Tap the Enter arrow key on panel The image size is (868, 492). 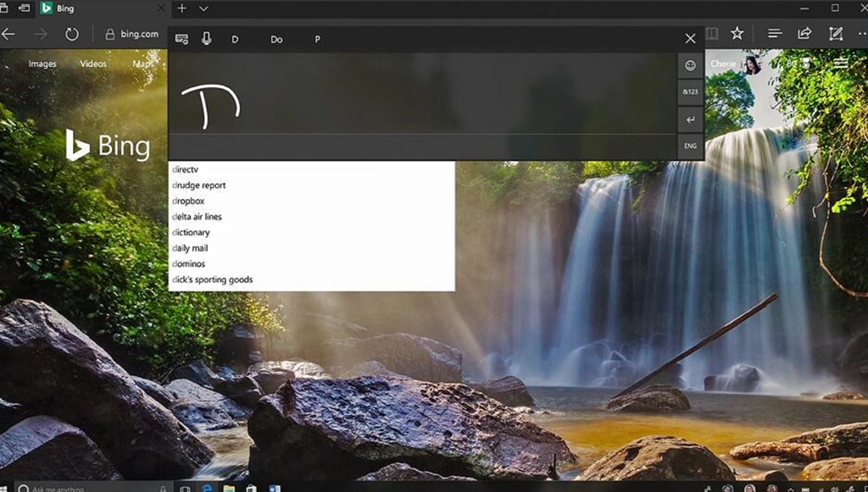pyautogui.click(x=690, y=119)
